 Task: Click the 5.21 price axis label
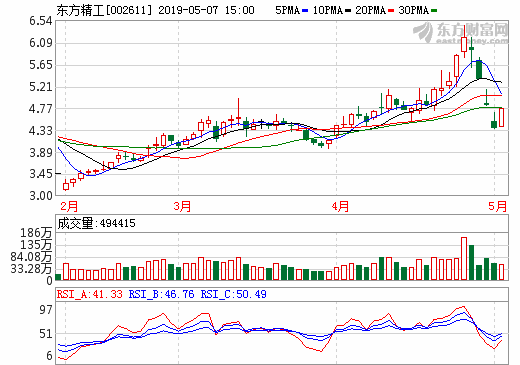[x=41, y=87]
